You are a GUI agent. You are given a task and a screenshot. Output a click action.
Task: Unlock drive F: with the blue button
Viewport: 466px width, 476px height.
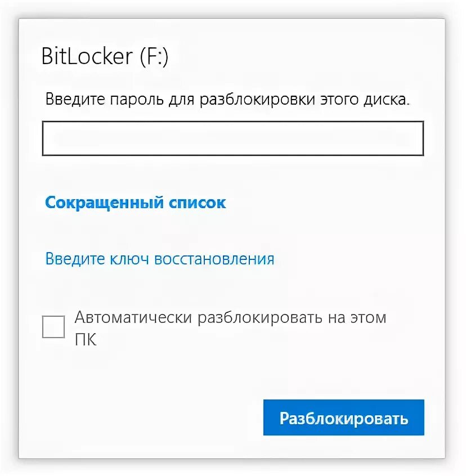point(343,417)
